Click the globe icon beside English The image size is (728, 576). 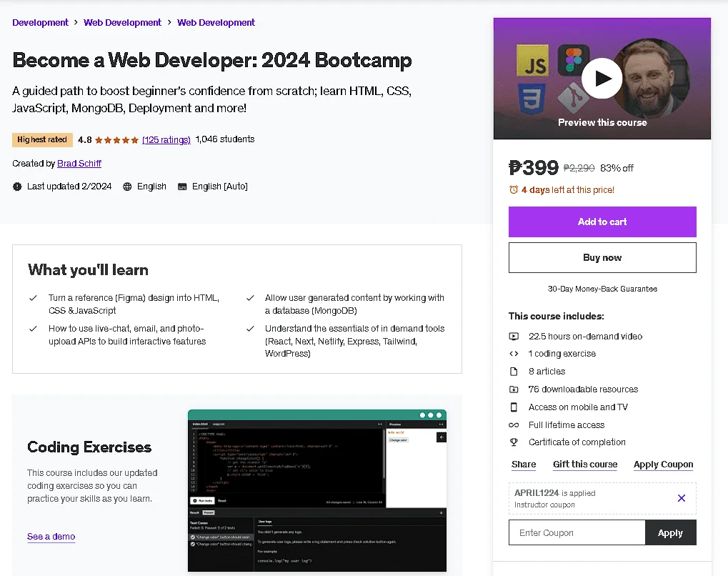[x=127, y=187]
